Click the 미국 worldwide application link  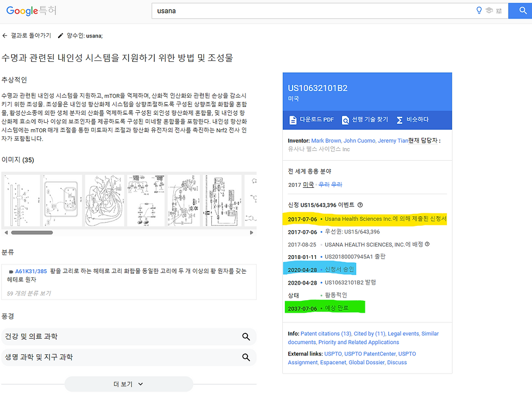308,185
